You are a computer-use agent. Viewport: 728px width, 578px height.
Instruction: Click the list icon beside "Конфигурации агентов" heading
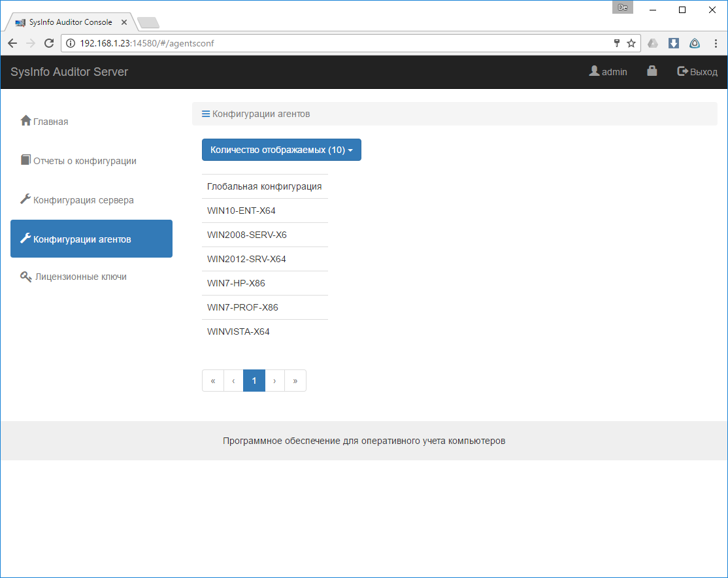point(205,113)
